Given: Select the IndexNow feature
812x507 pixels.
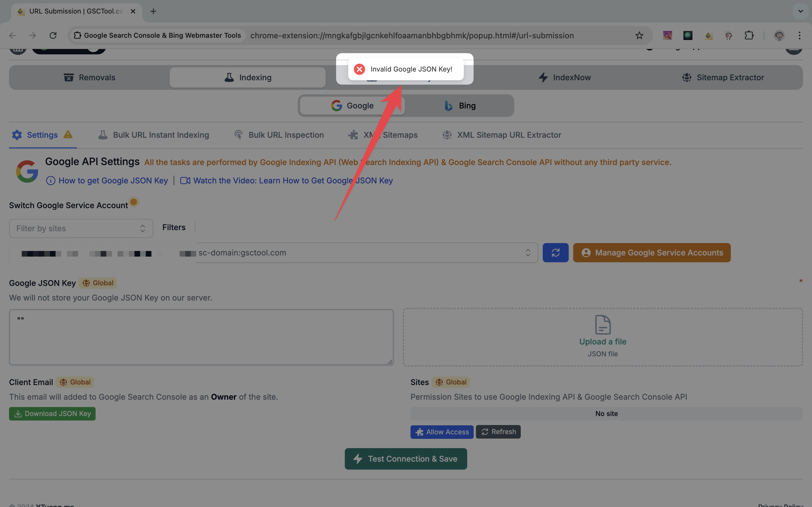Looking at the screenshot, I should coord(565,77).
